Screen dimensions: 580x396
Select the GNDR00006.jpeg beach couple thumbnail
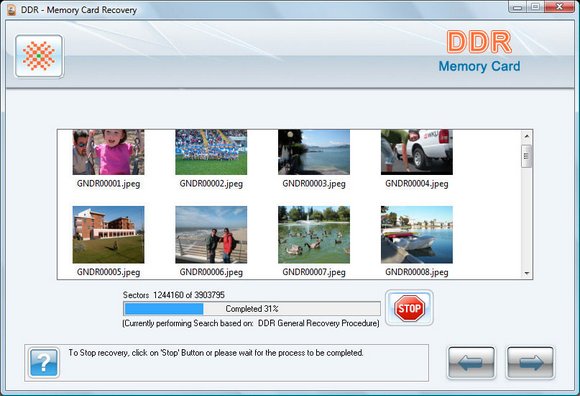[211, 235]
